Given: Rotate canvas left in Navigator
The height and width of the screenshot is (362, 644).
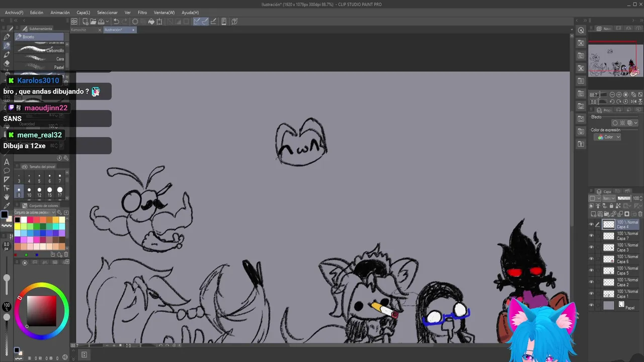Looking at the screenshot, I should pos(612,102).
